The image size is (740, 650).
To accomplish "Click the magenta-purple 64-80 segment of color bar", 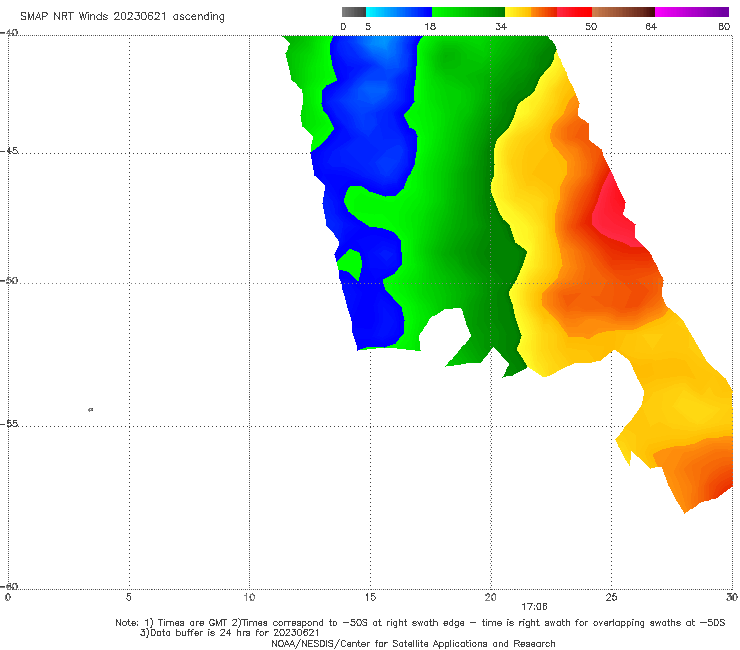I will coord(692,12).
